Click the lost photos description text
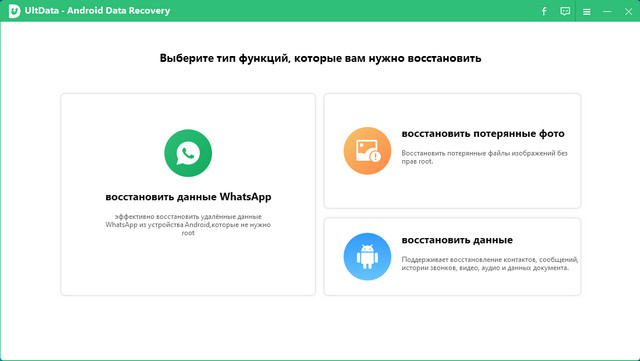The image size is (640, 361). 484,157
